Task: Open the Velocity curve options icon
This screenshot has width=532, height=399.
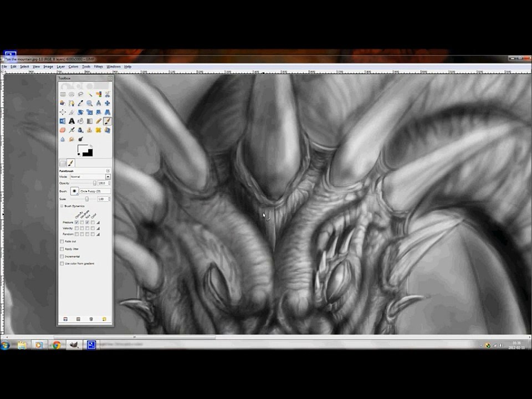Action: click(98, 228)
